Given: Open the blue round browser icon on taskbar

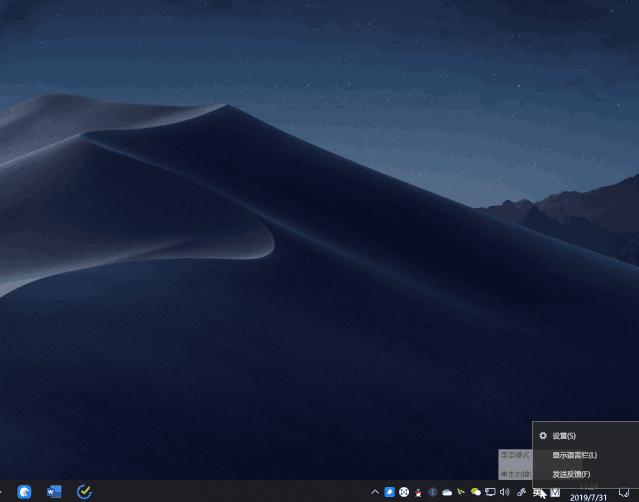Looking at the screenshot, I should 24,492.
